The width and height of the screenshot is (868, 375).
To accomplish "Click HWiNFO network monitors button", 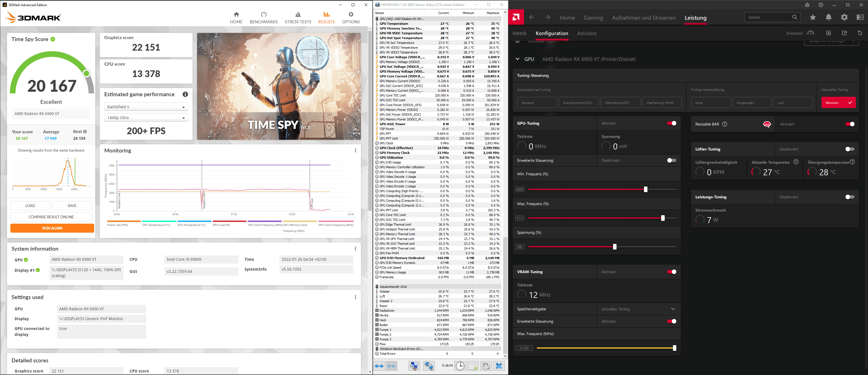I will click(x=429, y=366).
